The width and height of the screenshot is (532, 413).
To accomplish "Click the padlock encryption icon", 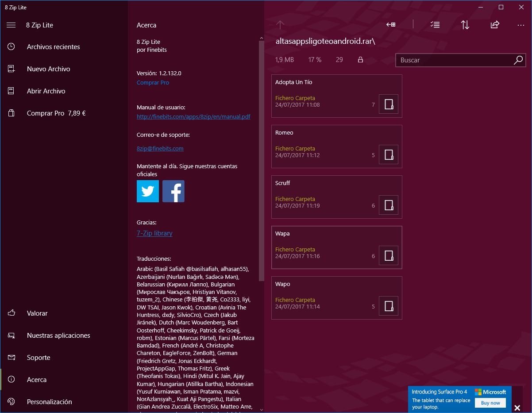I will 360,60.
